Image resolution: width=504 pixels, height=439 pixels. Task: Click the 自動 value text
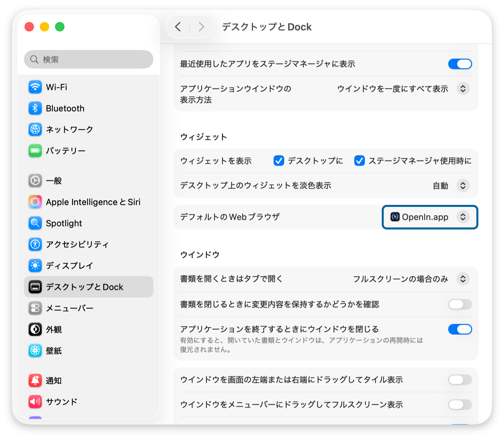click(x=441, y=186)
